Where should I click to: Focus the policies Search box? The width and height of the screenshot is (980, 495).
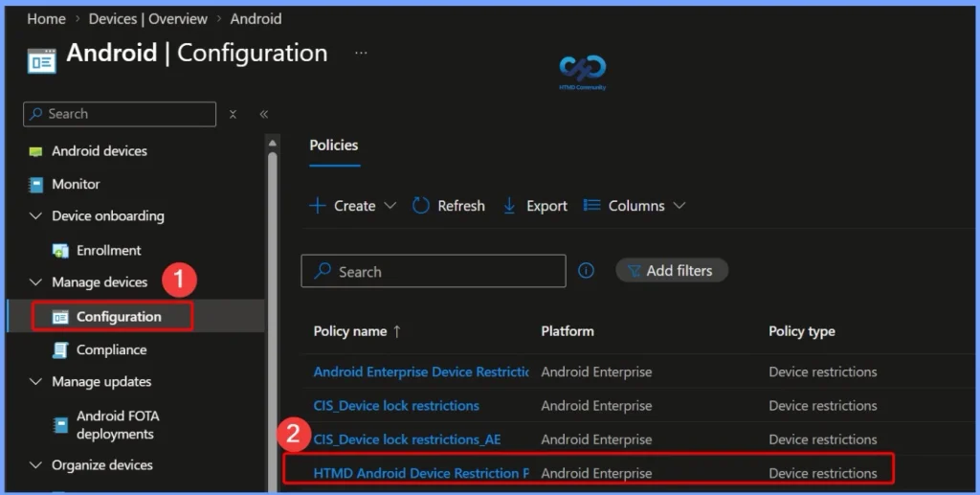click(434, 271)
